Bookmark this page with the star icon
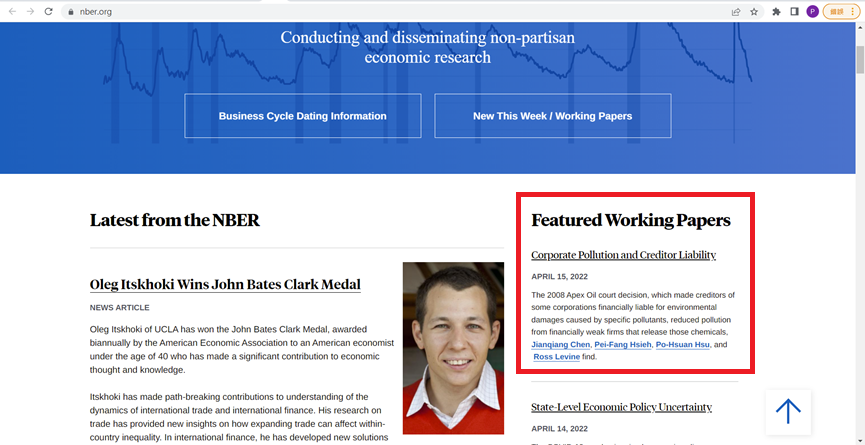Viewport: 865px width, 445px height. click(x=754, y=12)
